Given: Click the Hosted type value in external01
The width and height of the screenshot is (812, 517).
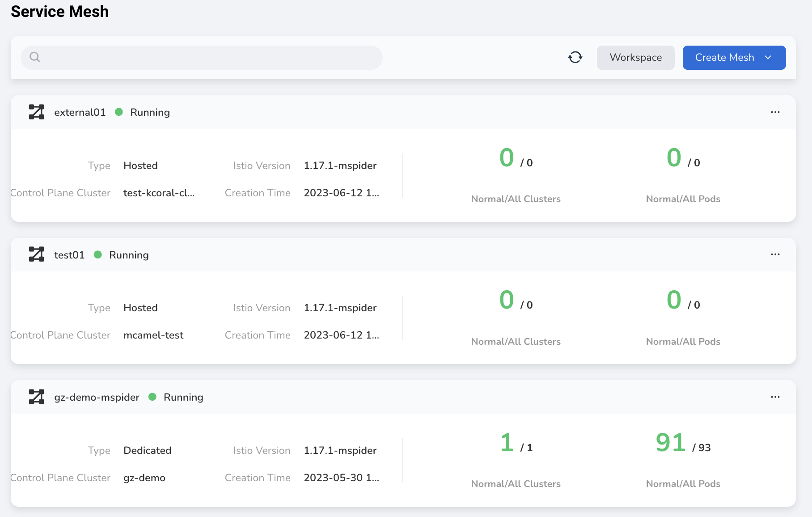Looking at the screenshot, I should (x=140, y=165).
